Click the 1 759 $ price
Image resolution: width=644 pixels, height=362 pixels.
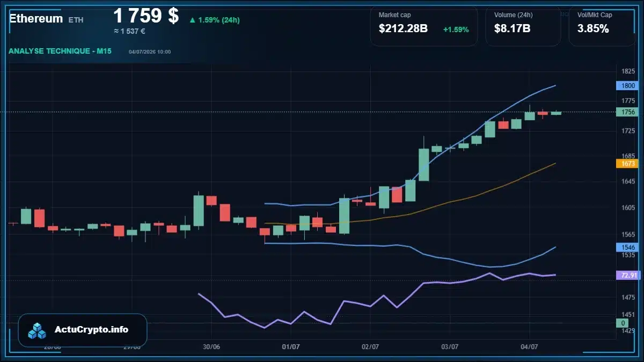146,16
